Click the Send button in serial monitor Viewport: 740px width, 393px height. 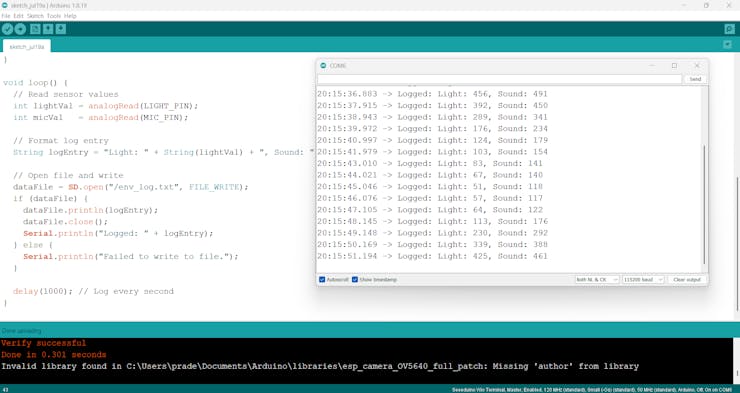tap(695, 79)
